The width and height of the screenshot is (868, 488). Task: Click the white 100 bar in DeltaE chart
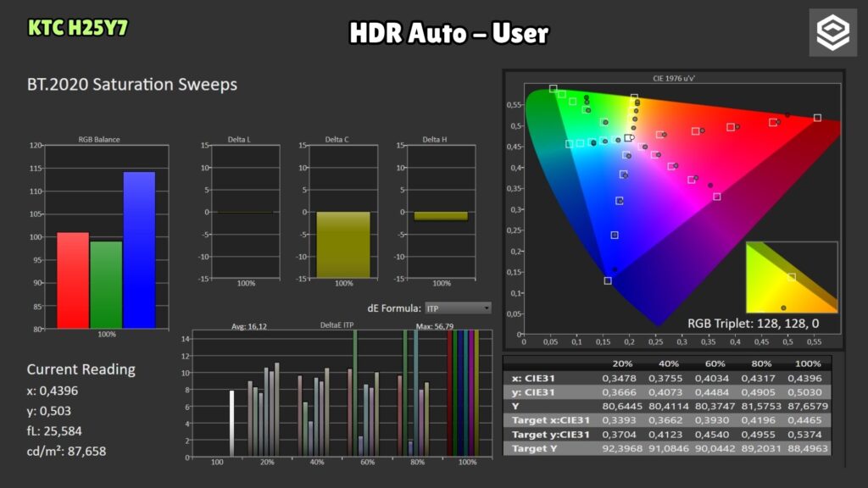[231, 424]
